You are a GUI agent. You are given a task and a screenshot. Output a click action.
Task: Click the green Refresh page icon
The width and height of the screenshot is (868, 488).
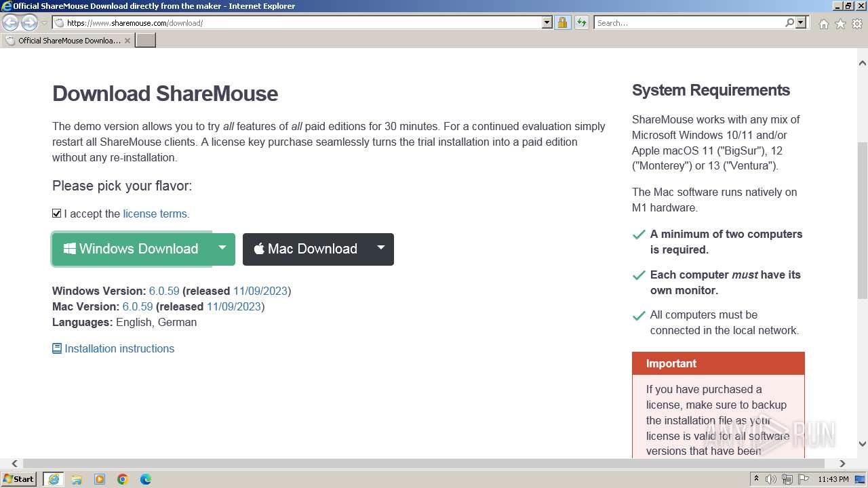582,22
